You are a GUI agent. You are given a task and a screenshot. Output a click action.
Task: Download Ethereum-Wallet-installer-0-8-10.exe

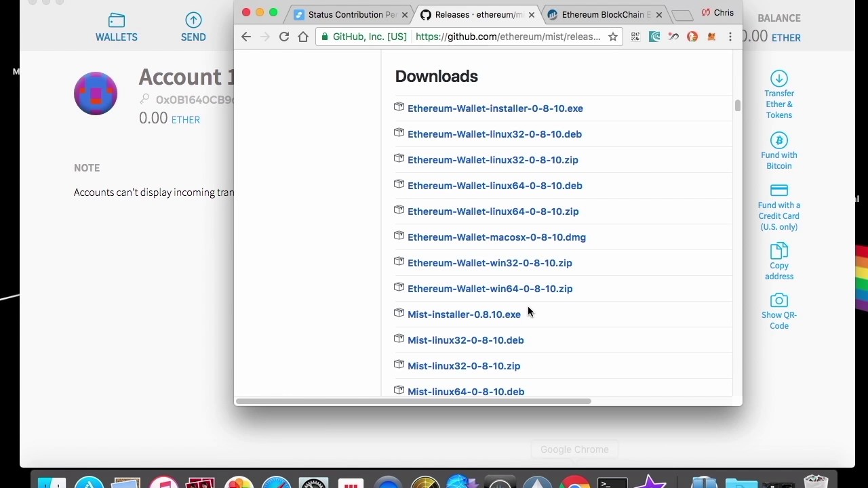point(495,108)
